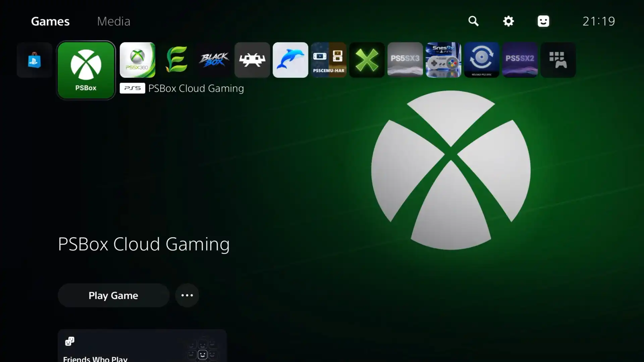Viewport: 644px width, 362px height.
Task: Open the Dolphin emulator tile
Action: (290, 60)
